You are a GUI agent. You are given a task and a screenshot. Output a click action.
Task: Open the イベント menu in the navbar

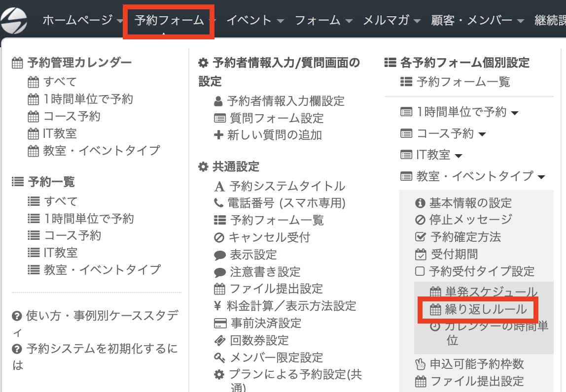click(255, 20)
